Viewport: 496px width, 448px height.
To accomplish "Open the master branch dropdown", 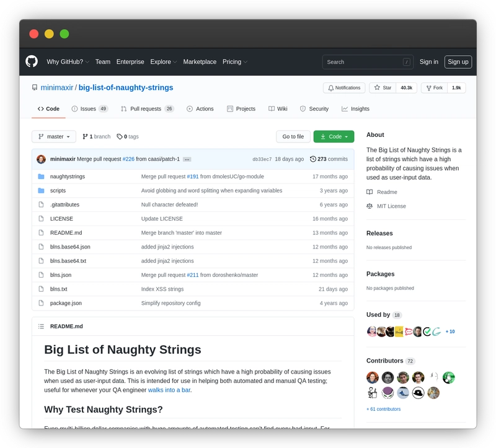I will pos(54,136).
